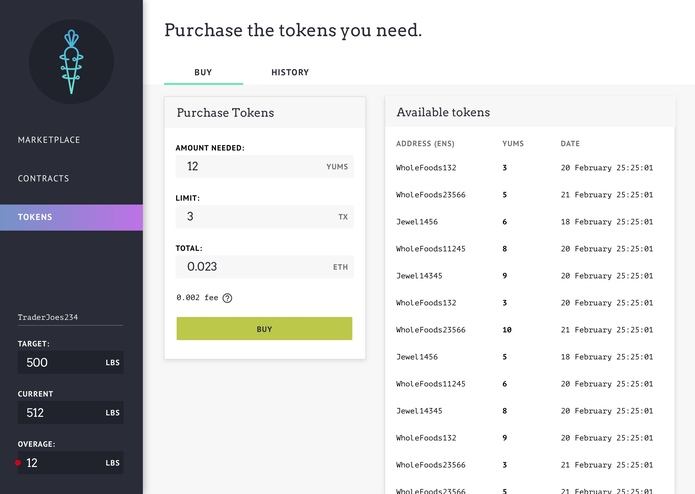Click the TX unit label
Image resolution: width=695 pixels, height=494 pixels.
coord(343,217)
